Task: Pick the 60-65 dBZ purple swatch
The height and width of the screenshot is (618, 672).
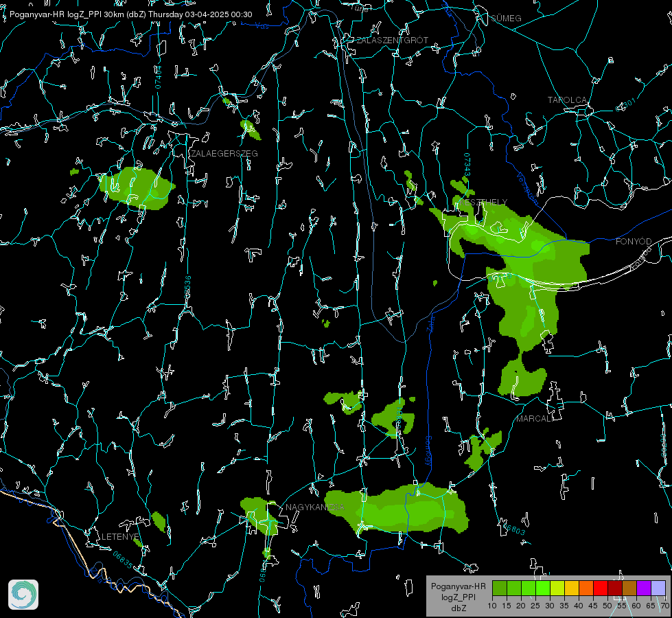Action: click(x=644, y=588)
